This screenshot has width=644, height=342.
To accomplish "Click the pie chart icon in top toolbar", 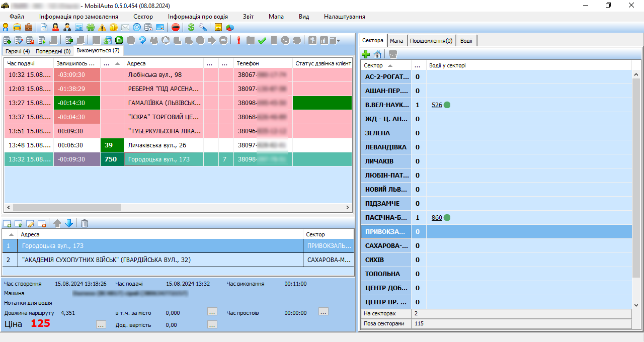I will point(230,28).
